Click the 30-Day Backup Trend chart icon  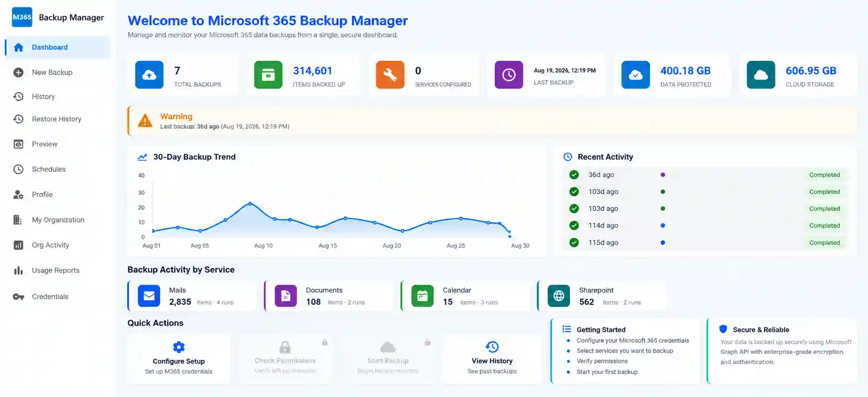click(x=142, y=157)
